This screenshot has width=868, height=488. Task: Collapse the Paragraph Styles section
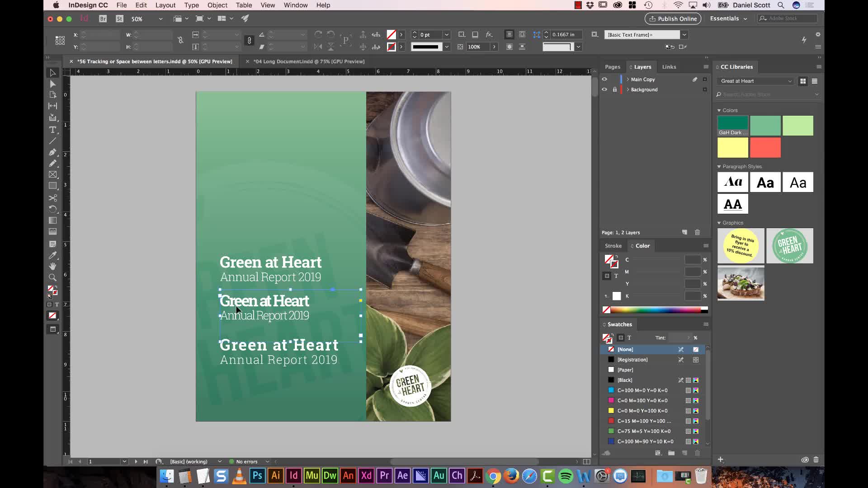719,167
